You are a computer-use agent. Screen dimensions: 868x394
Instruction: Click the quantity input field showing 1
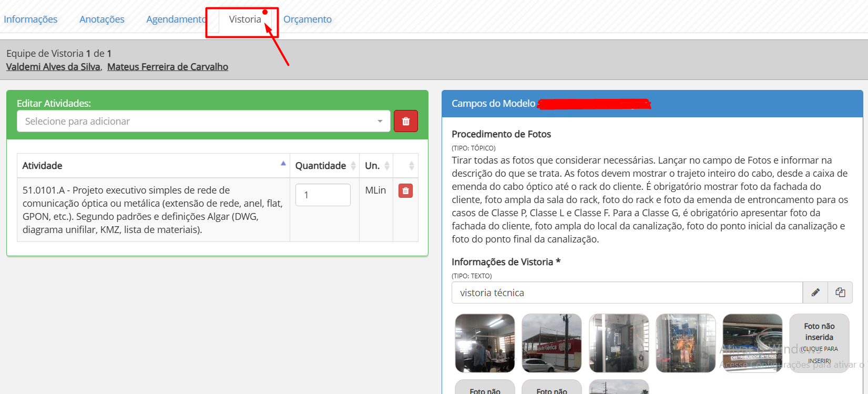click(x=322, y=195)
